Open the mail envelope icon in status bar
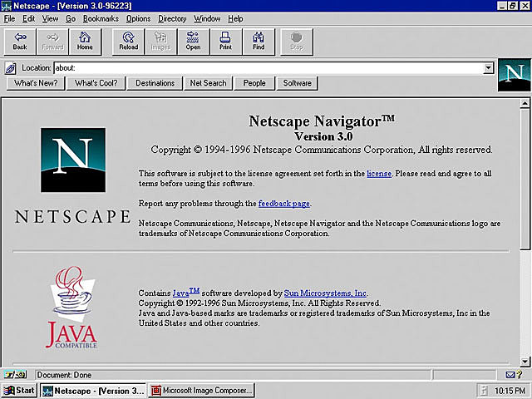The height and width of the screenshot is (399, 532). (x=510, y=375)
